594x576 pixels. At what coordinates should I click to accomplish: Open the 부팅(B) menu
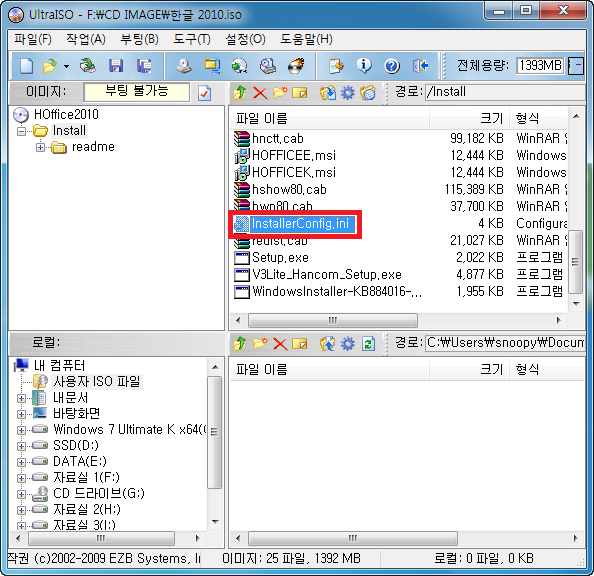[x=139, y=39]
